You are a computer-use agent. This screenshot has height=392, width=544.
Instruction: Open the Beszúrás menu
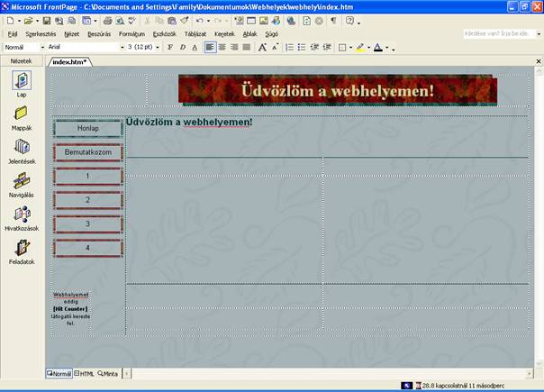(x=98, y=33)
